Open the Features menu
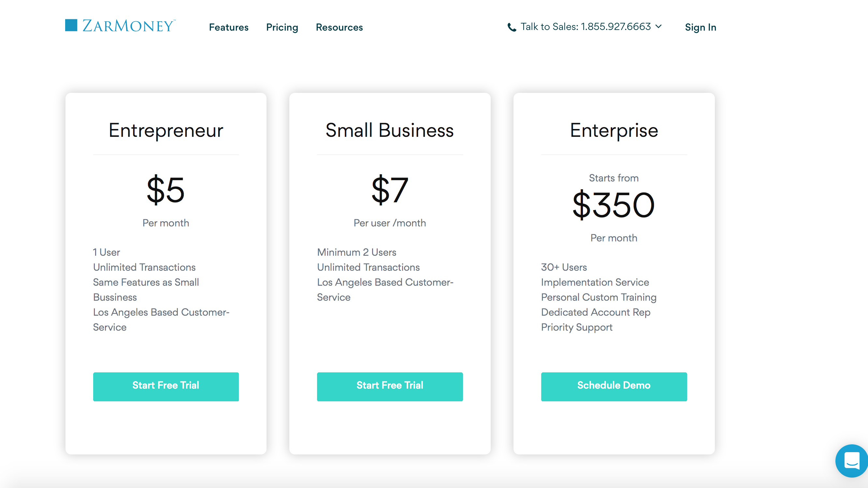The image size is (868, 488). click(x=228, y=27)
